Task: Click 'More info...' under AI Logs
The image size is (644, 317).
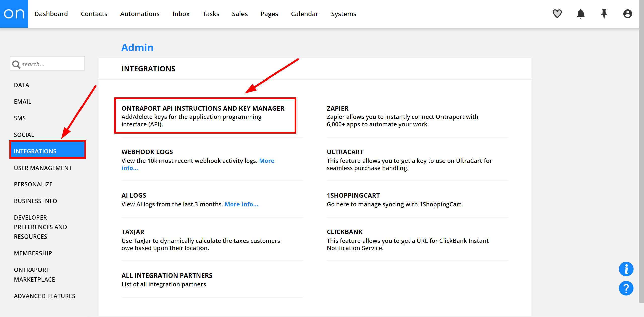Action: [x=242, y=204]
